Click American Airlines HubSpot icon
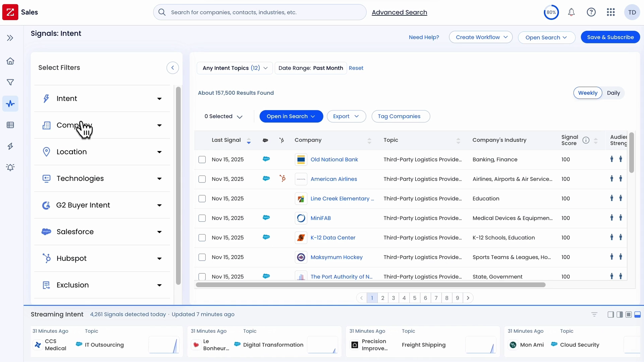Screen dimensions: 644x362 pos(283,178)
